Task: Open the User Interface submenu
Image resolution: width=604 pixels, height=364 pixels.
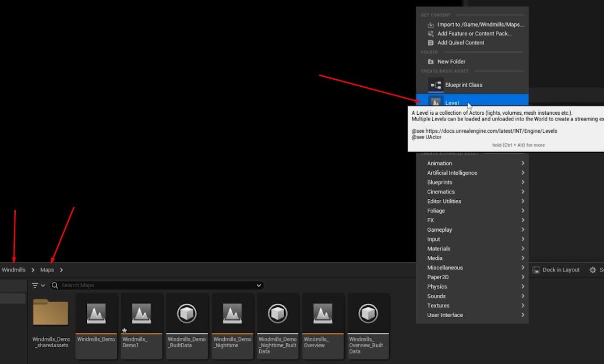Action: [472, 315]
